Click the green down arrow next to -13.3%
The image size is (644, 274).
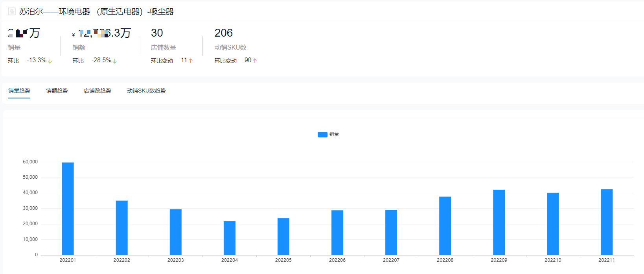click(50, 61)
